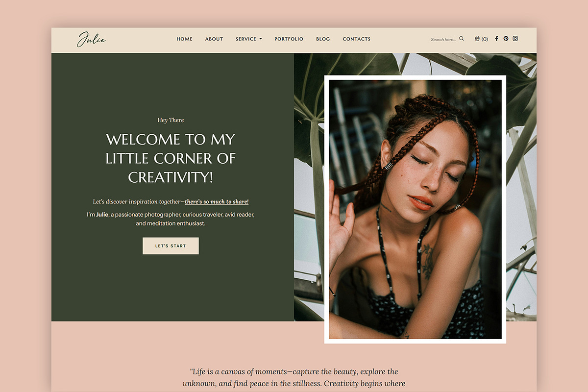Click the Julie signature logo

click(91, 39)
